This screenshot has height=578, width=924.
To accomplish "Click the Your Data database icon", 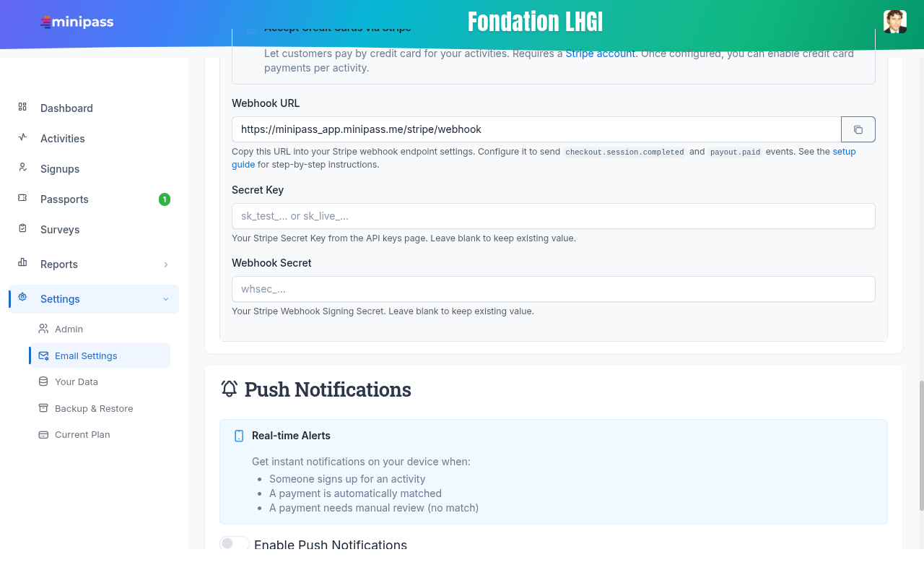I will 43,381.
